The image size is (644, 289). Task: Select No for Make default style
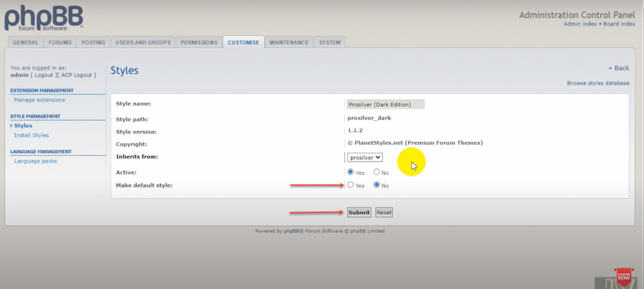377,185
